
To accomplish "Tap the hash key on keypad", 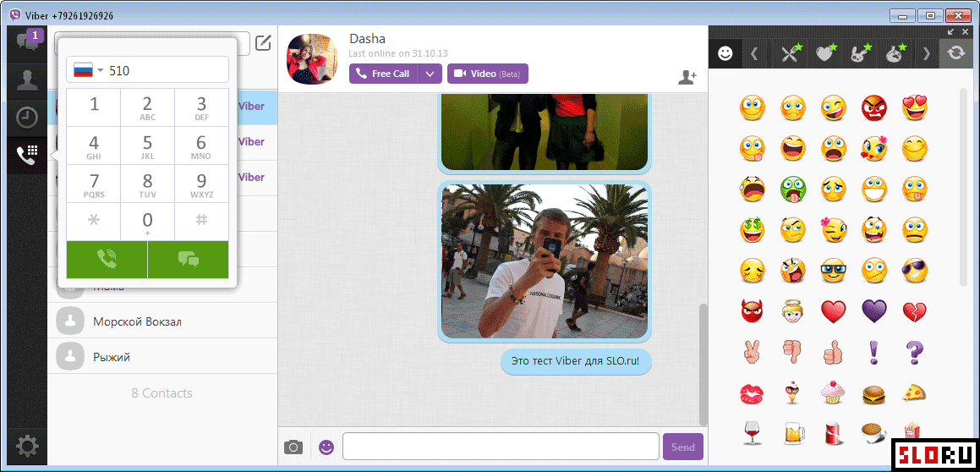I will 201,222.
